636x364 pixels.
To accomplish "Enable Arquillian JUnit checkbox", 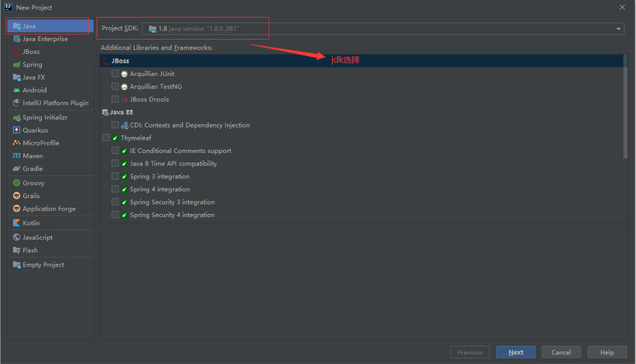I will (115, 74).
